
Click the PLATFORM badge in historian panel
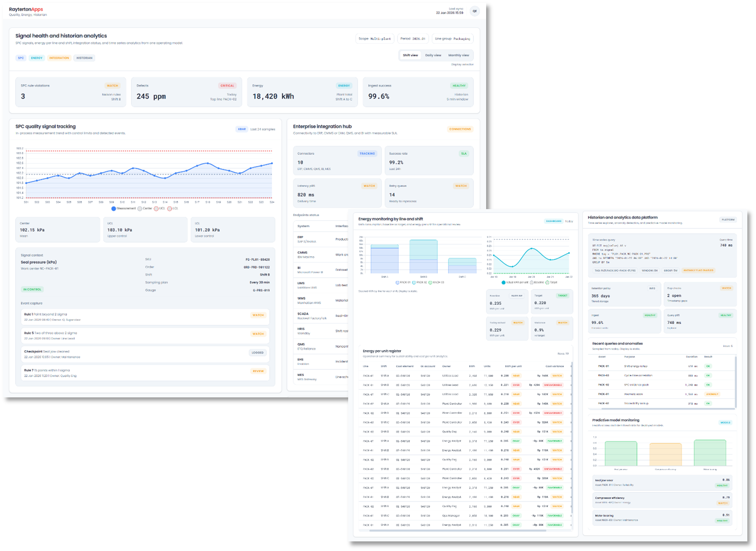pyautogui.click(x=728, y=219)
